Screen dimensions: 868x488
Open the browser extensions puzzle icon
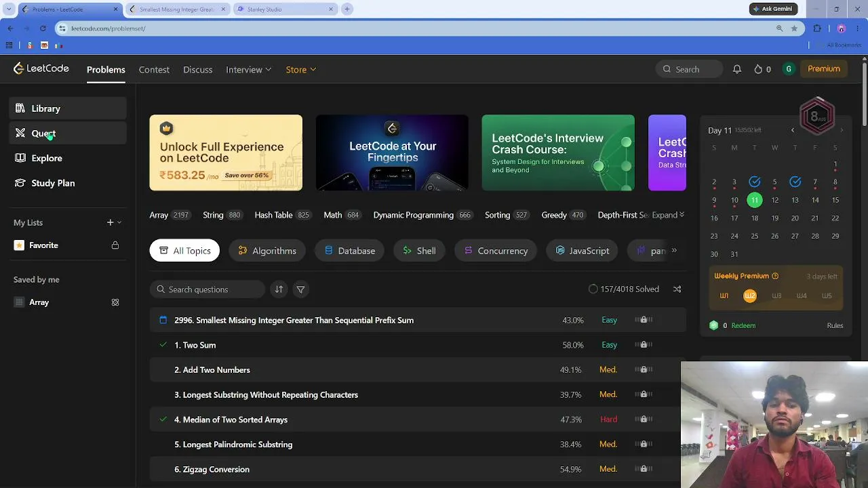point(817,28)
